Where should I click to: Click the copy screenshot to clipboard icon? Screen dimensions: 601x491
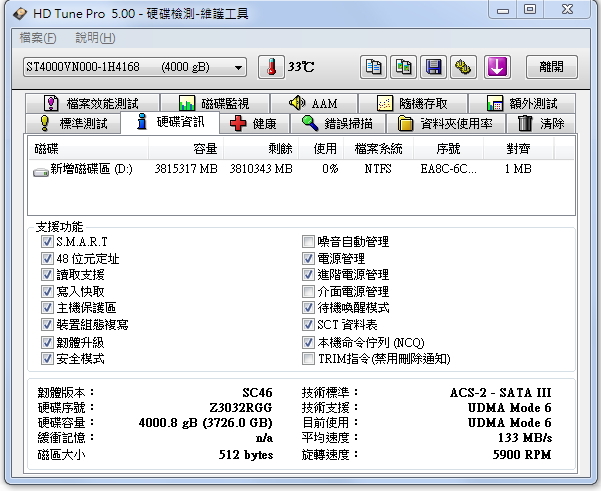[403, 67]
